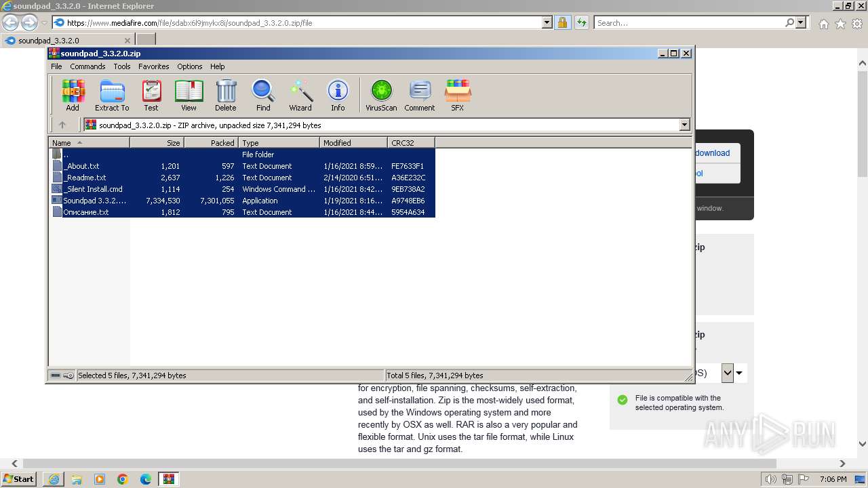
Task: Open the Options menu
Action: click(190, 66)
